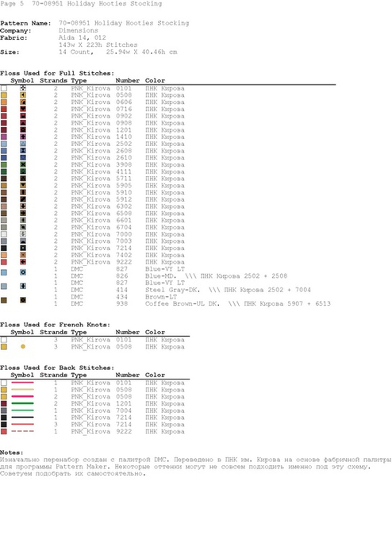Image resolution: width=392 pixels, height=555 pixels.
Task: Click the stitch symbol icon for floss 0101
Action: [x=23, y=88]
